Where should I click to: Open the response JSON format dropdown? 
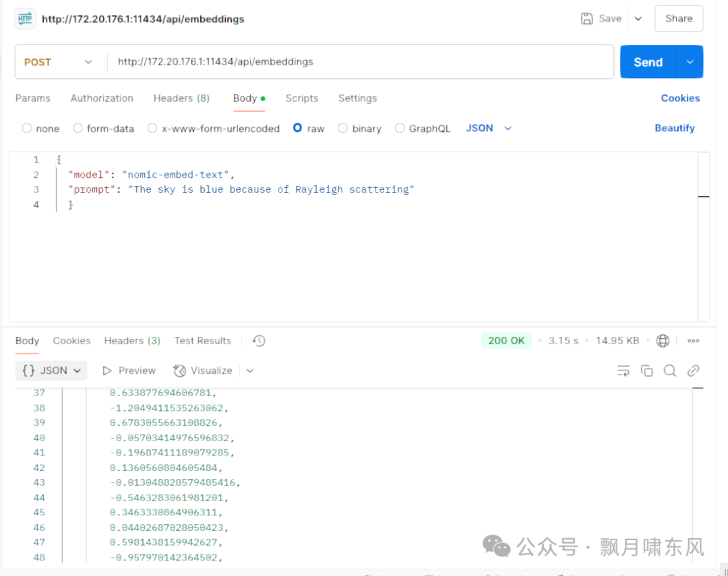point(51,371)
